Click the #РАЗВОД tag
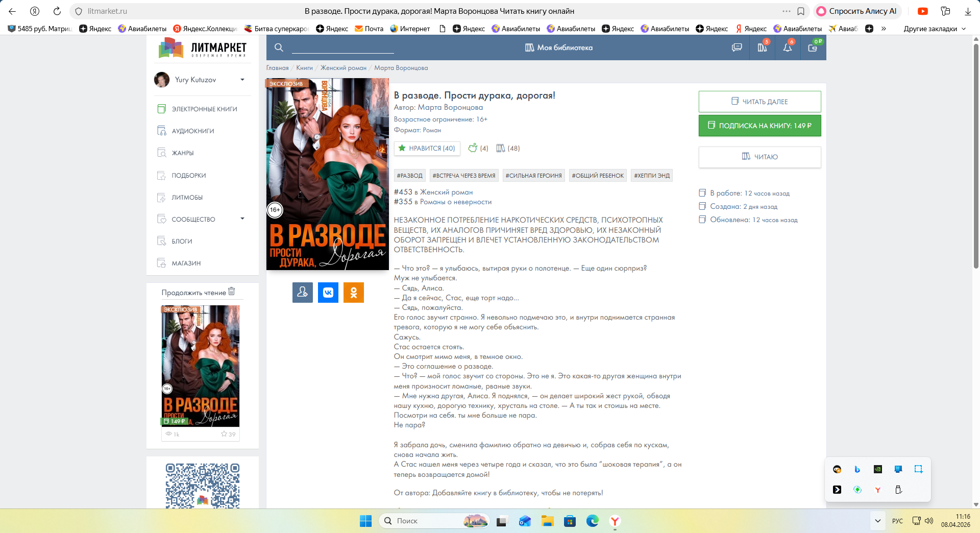980x533 pixels. 409,176
